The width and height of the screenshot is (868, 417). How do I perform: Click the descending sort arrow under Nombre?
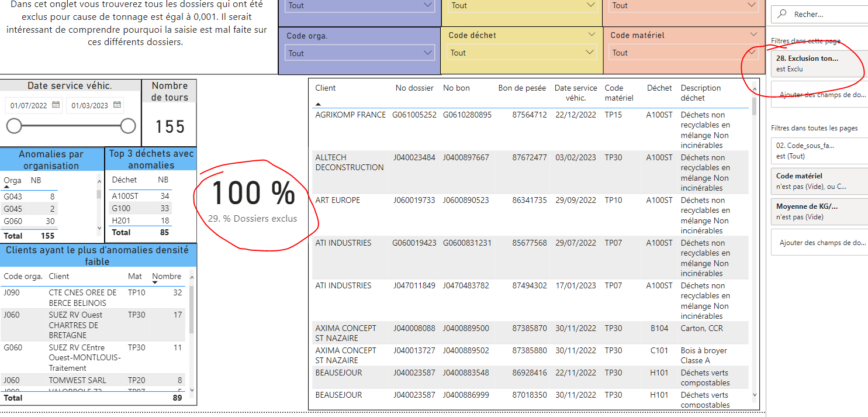tap(155, 282)
